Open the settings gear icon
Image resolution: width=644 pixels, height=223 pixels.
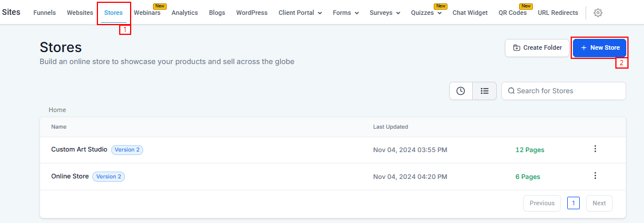(x=598, y=13)
